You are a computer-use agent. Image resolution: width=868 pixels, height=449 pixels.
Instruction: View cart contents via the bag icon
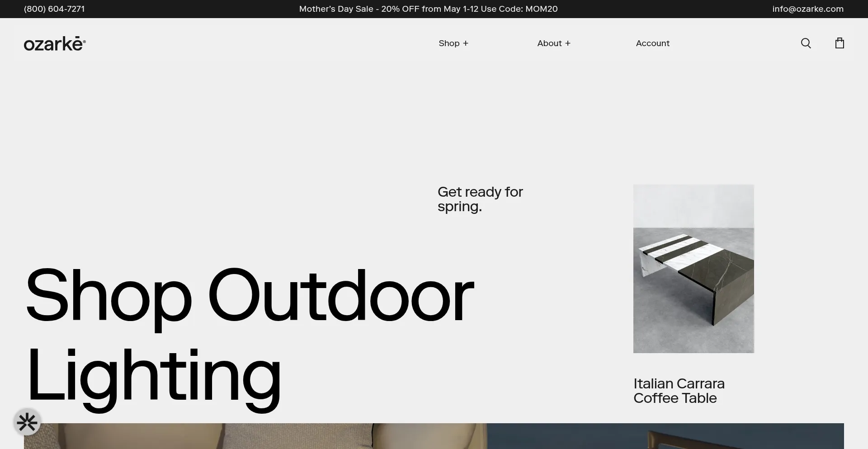pyautogui.click(x=839, y=43)
